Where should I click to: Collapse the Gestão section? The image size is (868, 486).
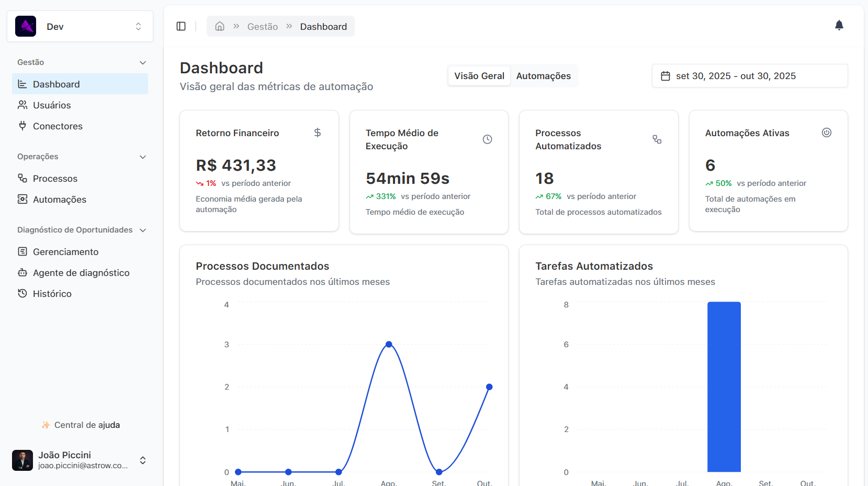tap(143, 62)
